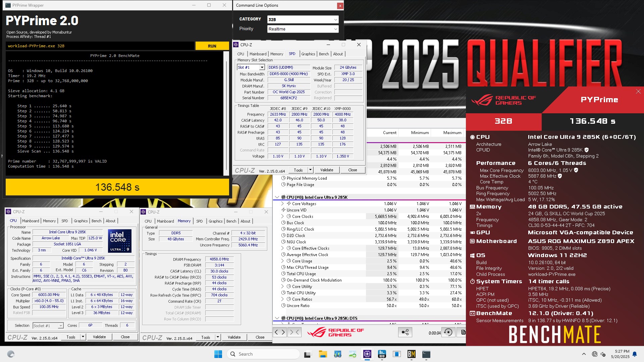Switch to Mainboard tab in SPD CPU-Z window
Image resolution: width=644 pixels, height=362 pixels.
258,54
